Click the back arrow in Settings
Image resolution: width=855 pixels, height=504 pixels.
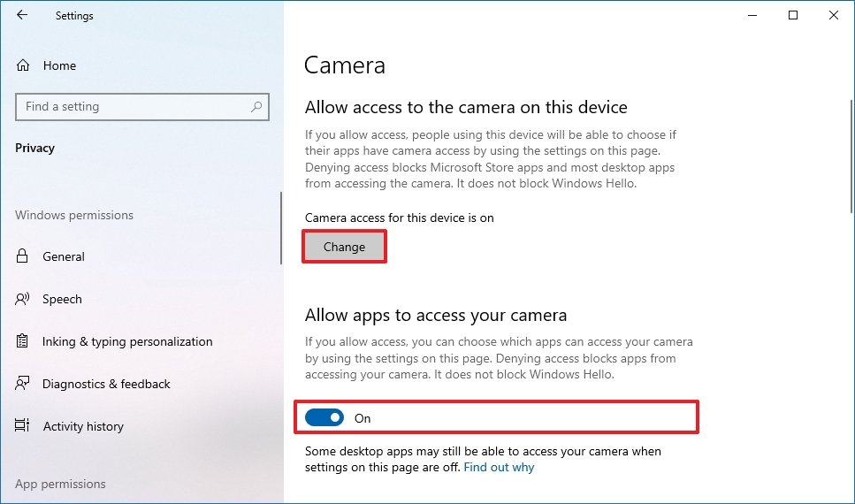pos(22,15)
